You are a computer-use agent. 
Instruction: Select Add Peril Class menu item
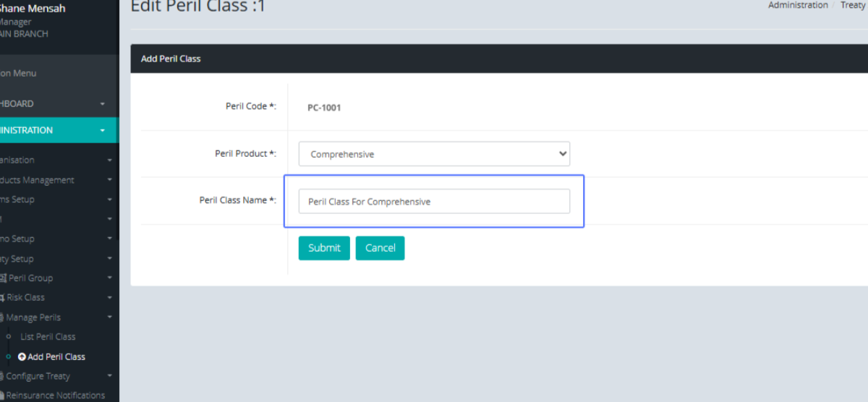pos(56,356)
